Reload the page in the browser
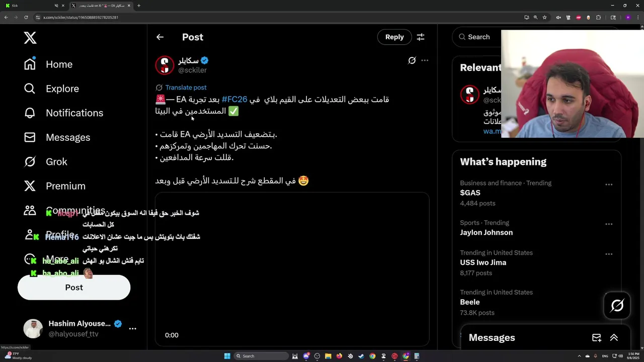The image size is (644, 362). coord(27,17)
